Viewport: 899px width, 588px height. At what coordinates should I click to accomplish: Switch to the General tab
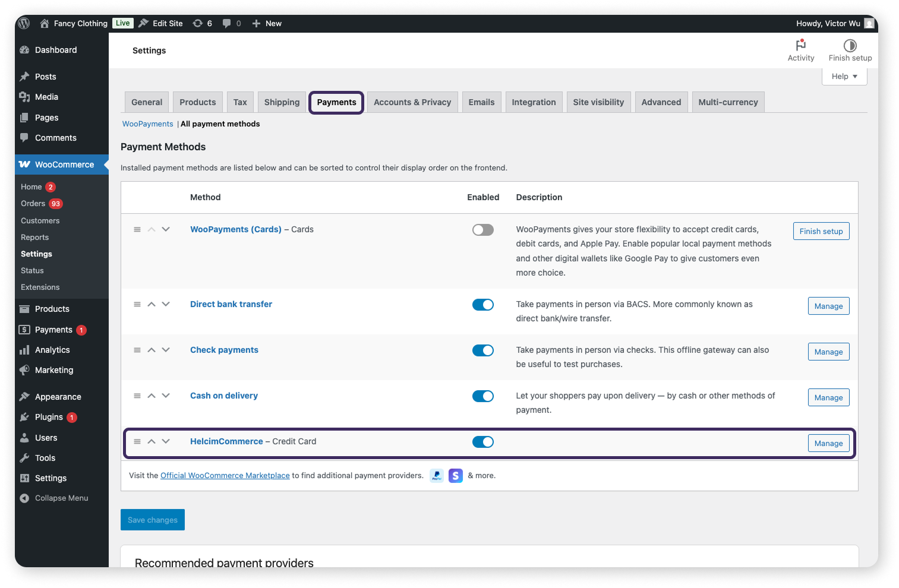(x=147, y=102)
